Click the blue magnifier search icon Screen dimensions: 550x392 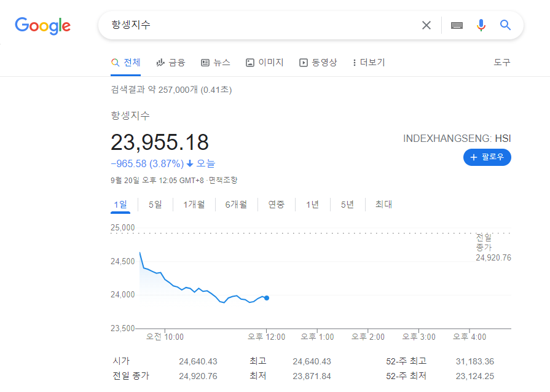click(505, 25)
